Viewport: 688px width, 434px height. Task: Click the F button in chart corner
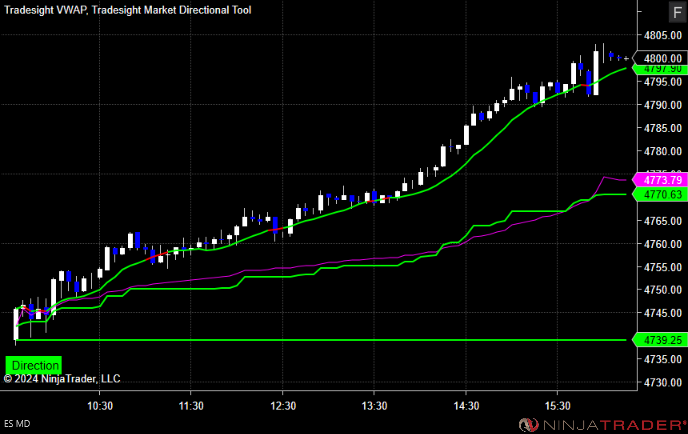(677, 12)
